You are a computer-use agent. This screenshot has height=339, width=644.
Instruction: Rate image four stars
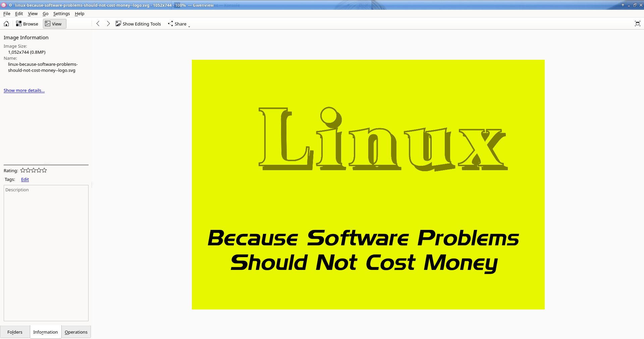pyautogui.click(x=39, y=171)
